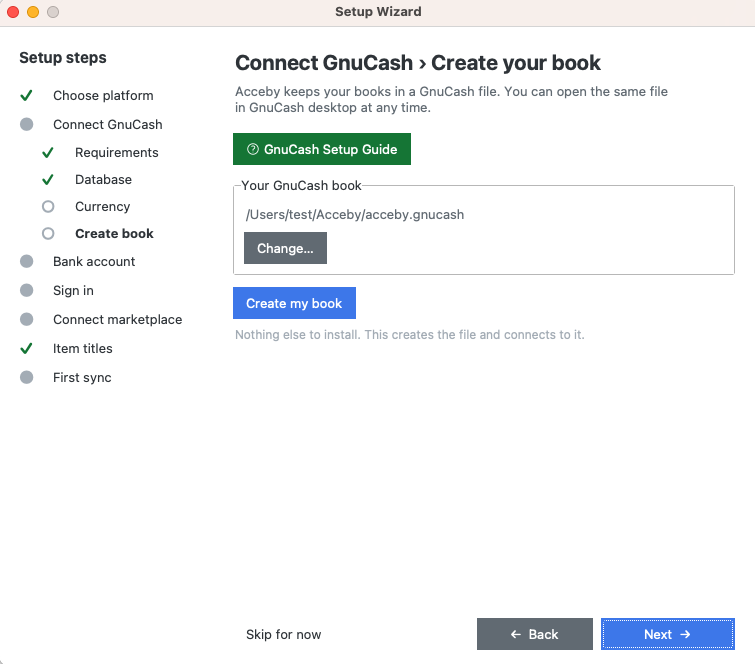Select Connect GnuCash step

coord(107,124)
